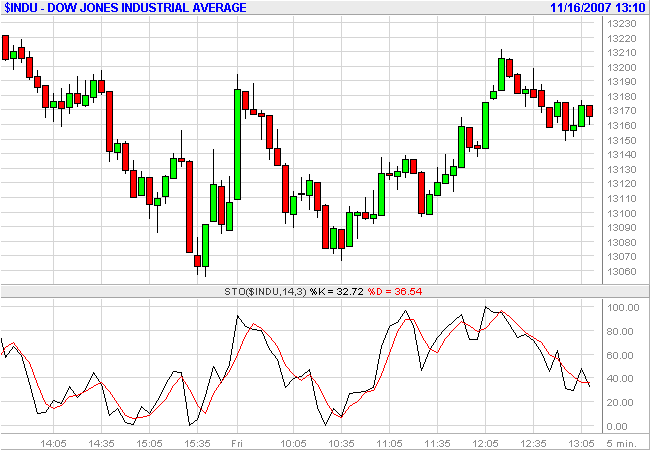The image size is (650, 450).
Task: Select the 13090 price axis label
Action: [x=621, y=228]
